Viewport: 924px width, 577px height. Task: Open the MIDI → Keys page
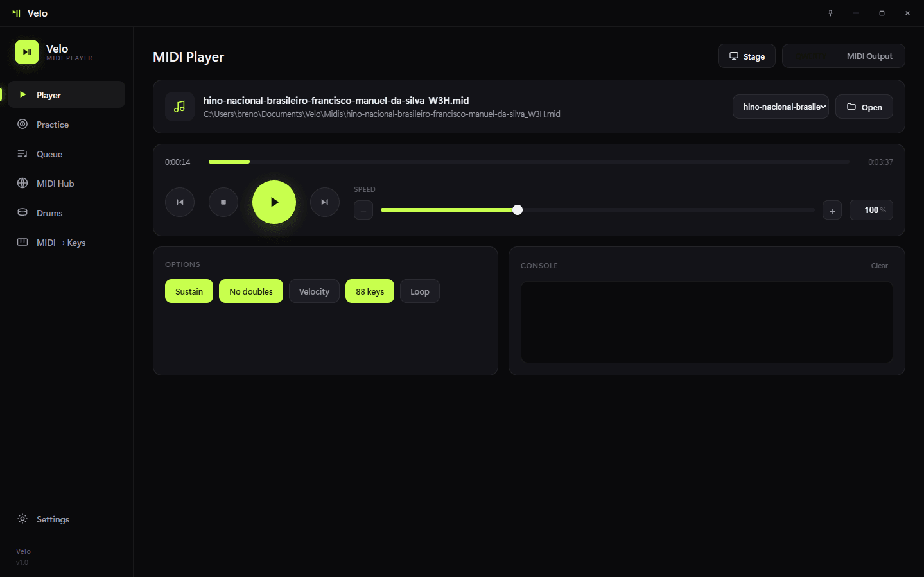66,243
